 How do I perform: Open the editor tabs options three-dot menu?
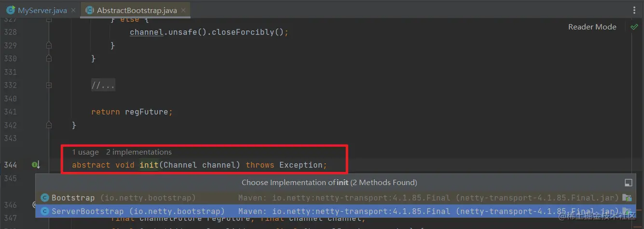[x=635, y=10]
